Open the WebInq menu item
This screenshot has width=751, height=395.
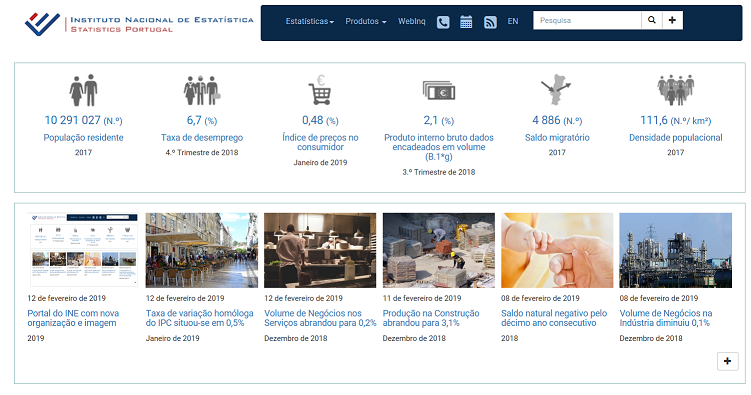411,21
